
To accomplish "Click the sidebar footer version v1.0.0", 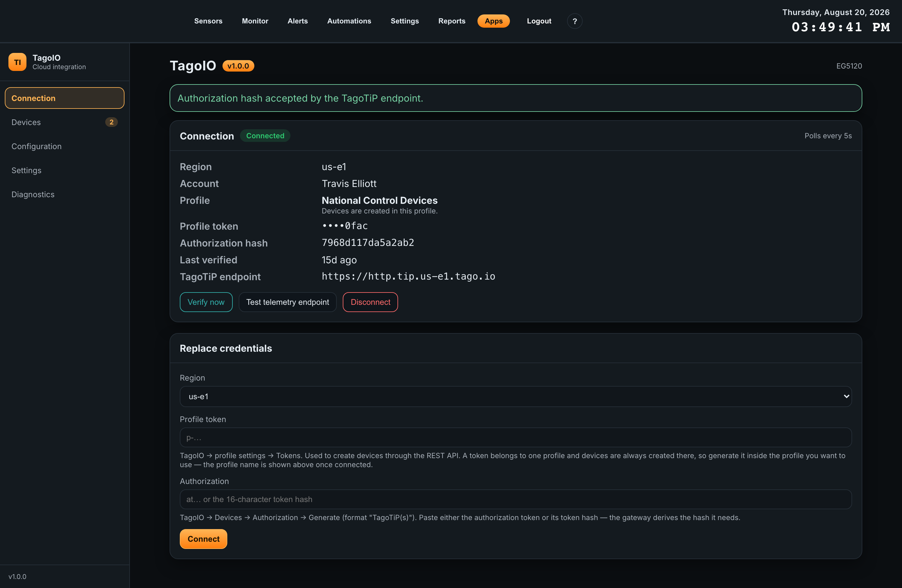I will coord(17,576).
